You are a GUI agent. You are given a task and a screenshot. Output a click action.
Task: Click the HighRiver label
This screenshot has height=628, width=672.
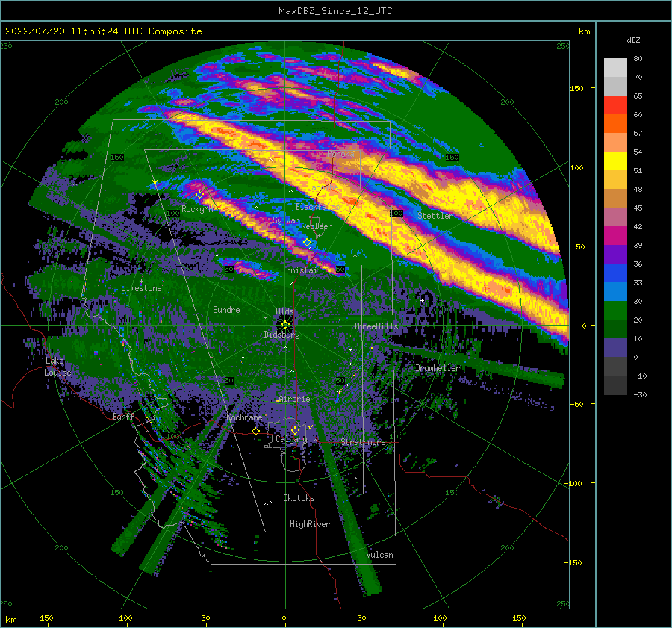(x=310, y=524)
